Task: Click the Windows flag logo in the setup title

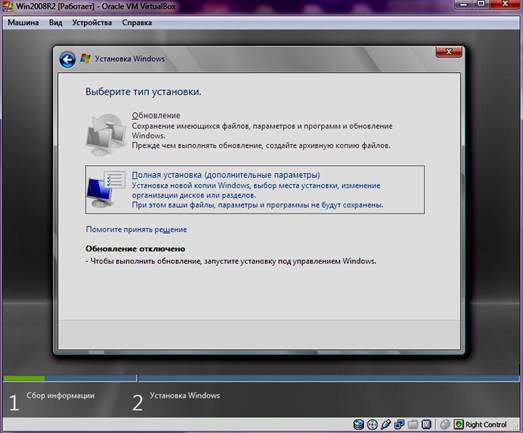Action: coord(85,58)
